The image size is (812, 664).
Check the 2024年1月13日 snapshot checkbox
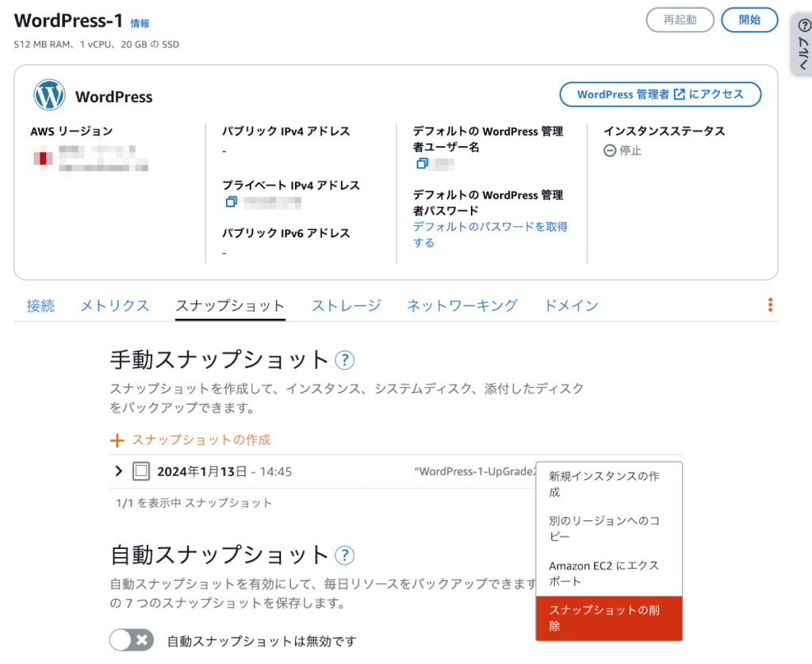click(141, 471)
